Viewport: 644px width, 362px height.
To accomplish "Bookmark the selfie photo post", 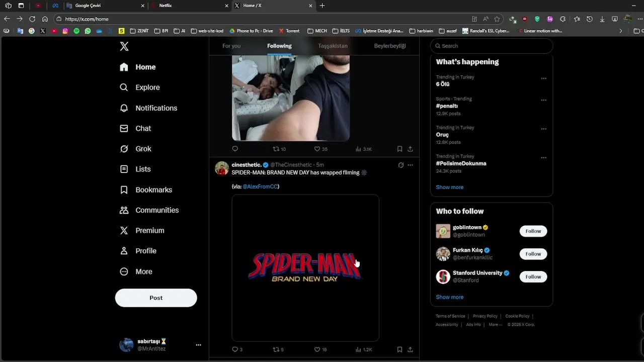I will click(x=399, y=149).
